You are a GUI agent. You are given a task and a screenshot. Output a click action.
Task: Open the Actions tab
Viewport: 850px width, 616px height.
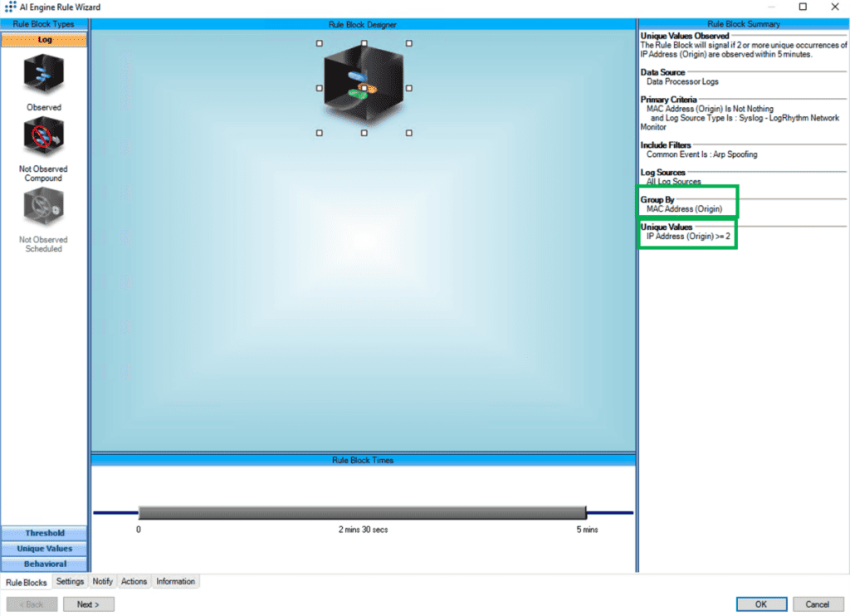click(133, 581)
